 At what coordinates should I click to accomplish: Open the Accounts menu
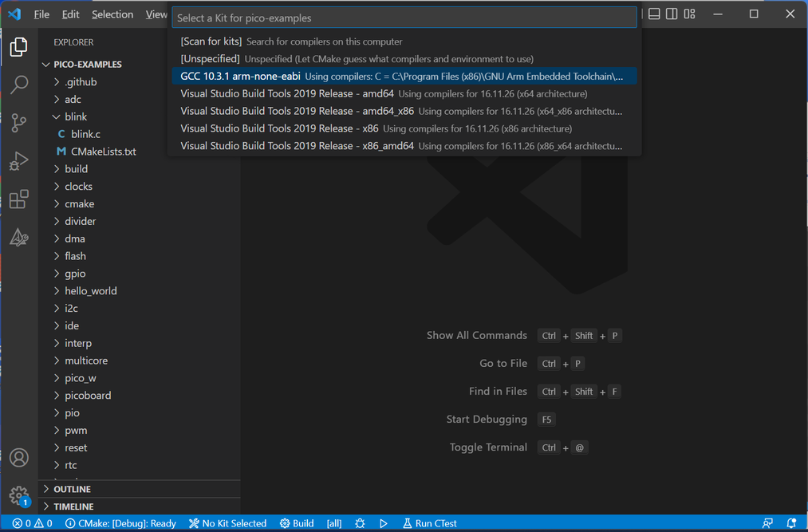point(18,458)
